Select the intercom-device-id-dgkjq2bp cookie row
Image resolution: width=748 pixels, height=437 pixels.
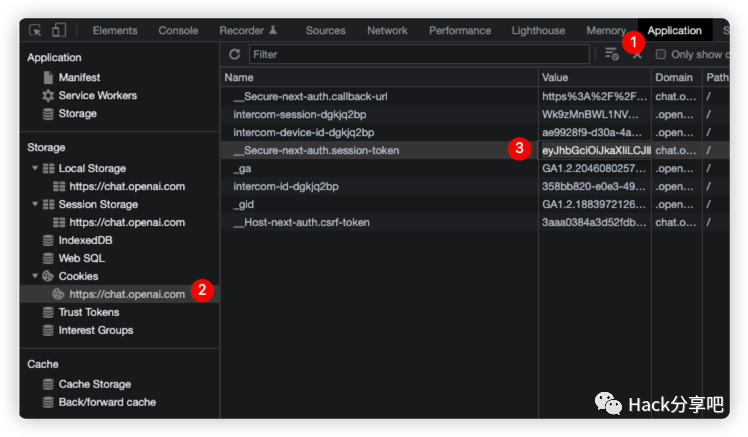[475, 133]
